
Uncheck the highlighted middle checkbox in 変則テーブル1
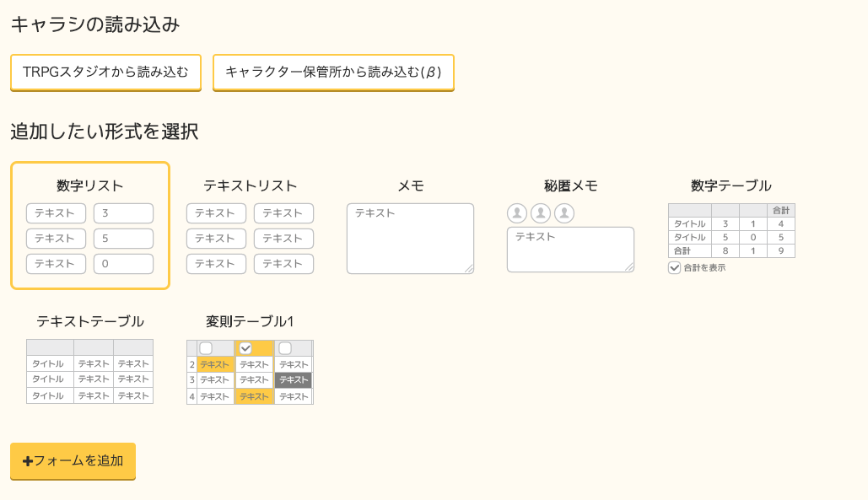(245, 348)
